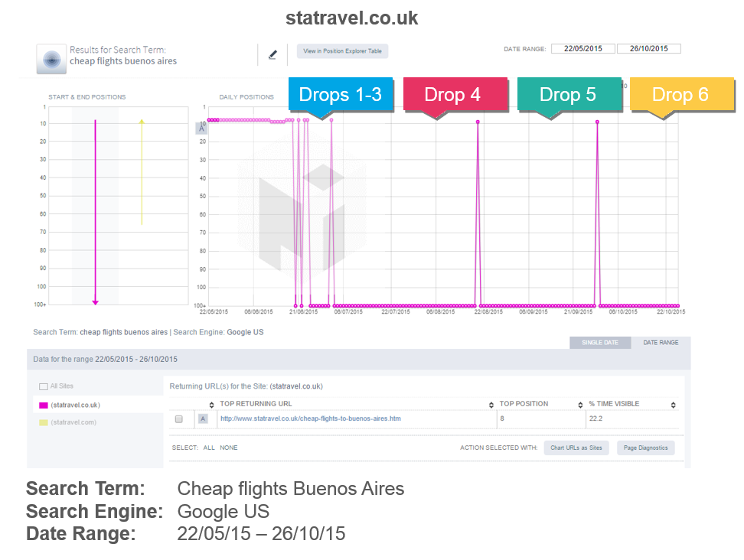The image size is (744, 560).
Task: Click the magenta arrow in Start & End Positions
Action: pyautogui.click(x=96, y=213)
